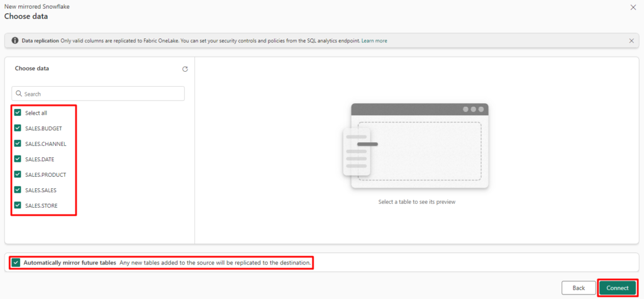
Task: Uncheck the SALES.STORE table checkbox
Action: 18,205
